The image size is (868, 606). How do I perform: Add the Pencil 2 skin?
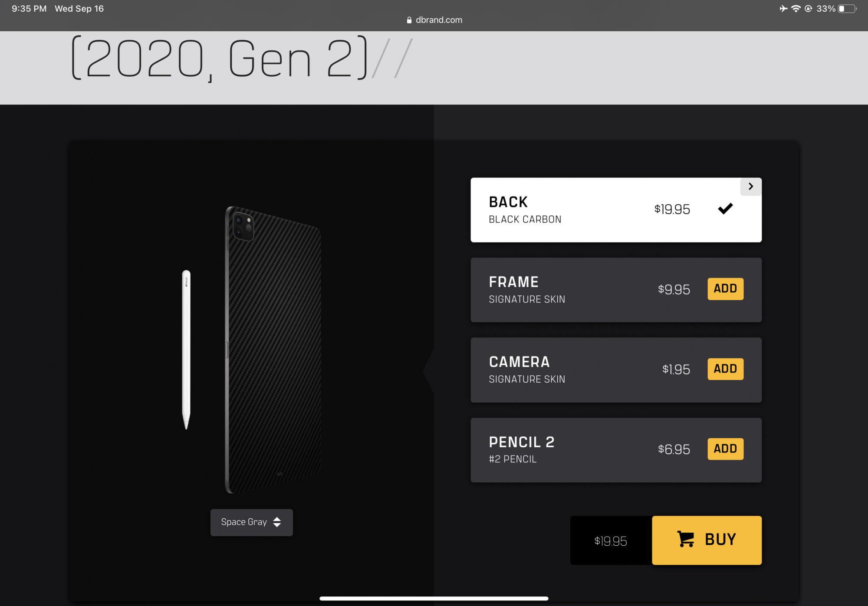click(725, 449)
